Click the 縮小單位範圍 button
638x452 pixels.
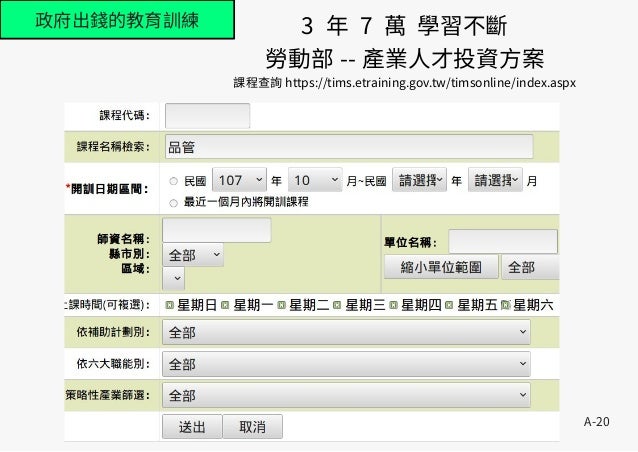(x=441, y=267)
